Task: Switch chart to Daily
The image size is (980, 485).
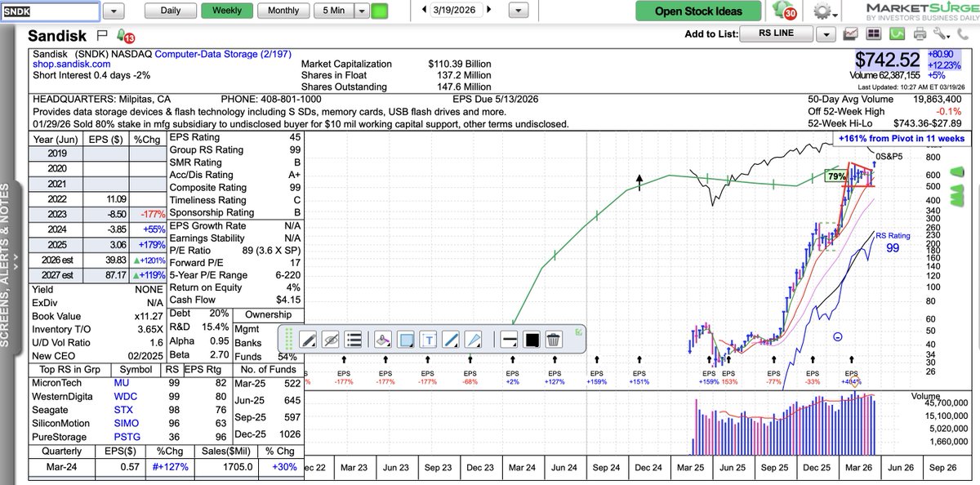Action: [x=171, y=11]
